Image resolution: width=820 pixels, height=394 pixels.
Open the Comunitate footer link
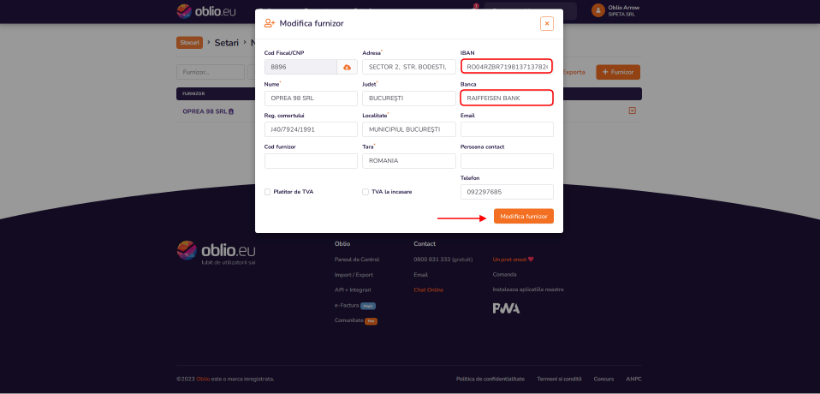[349, 320]
